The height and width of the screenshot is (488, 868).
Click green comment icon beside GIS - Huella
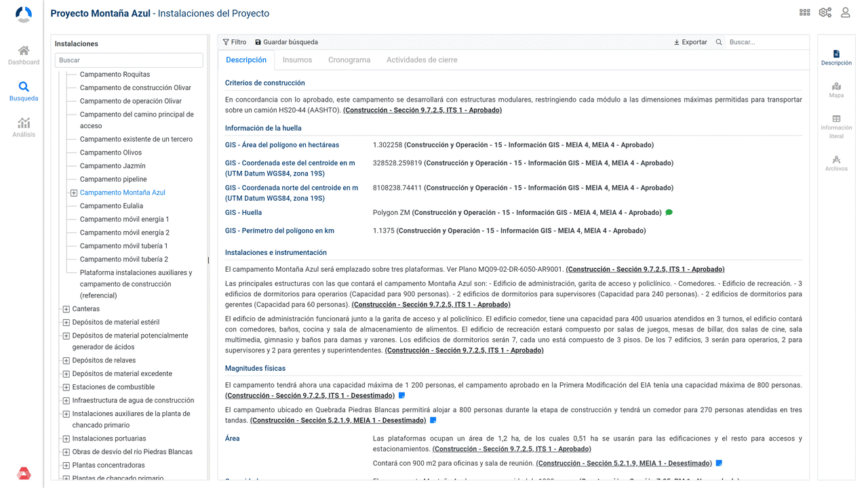(x=669, y=213)
